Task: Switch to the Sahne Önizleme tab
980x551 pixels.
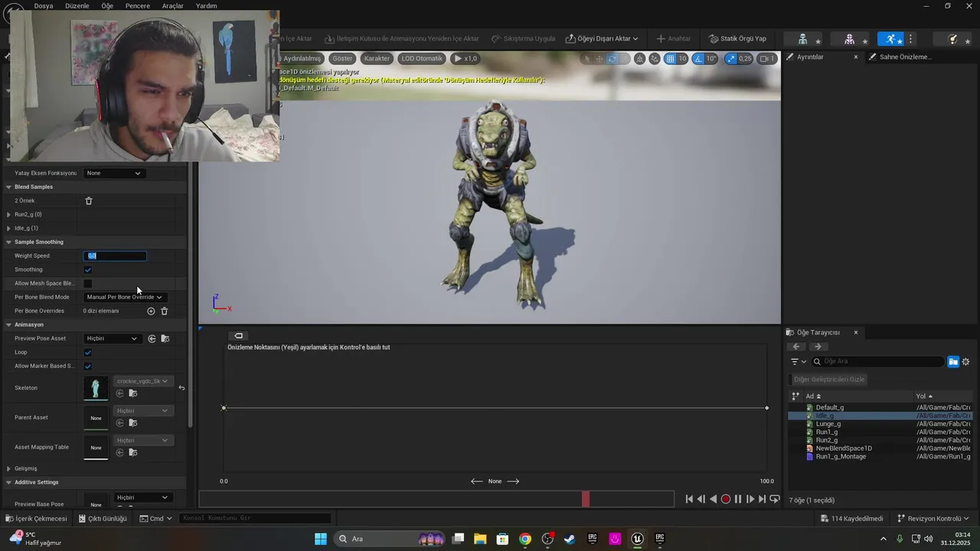Action: [x=905, y=57]
